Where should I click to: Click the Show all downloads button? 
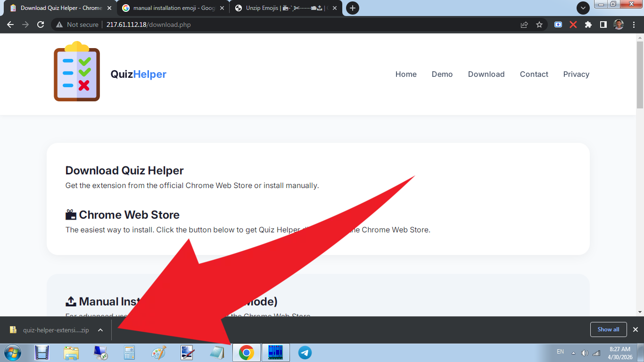[x=608, y=329]
